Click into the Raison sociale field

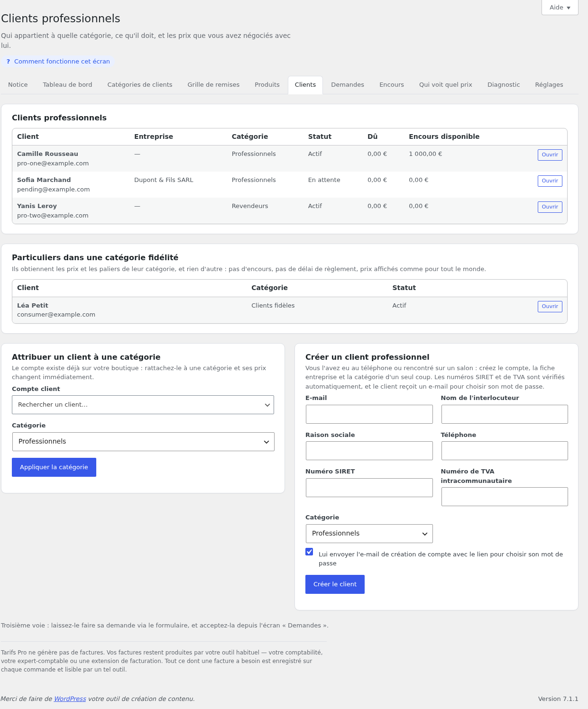point(369,451)
